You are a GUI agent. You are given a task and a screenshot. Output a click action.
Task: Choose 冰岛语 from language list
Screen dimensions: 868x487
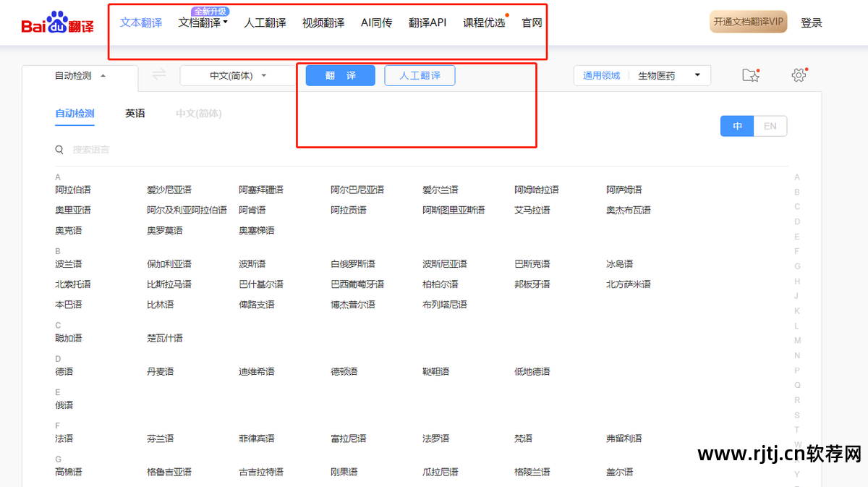[x=620, y=263]
